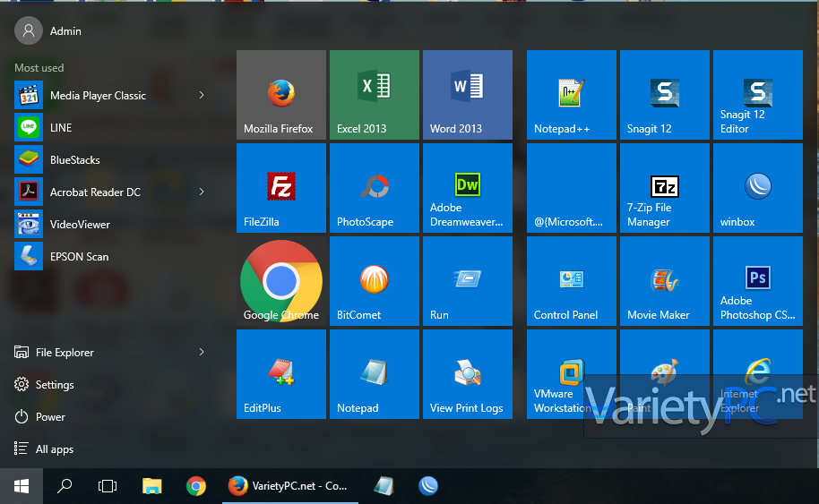Open the PhotoScape tile
Screen dimensions: 819x504
click(x=374, y=188)
